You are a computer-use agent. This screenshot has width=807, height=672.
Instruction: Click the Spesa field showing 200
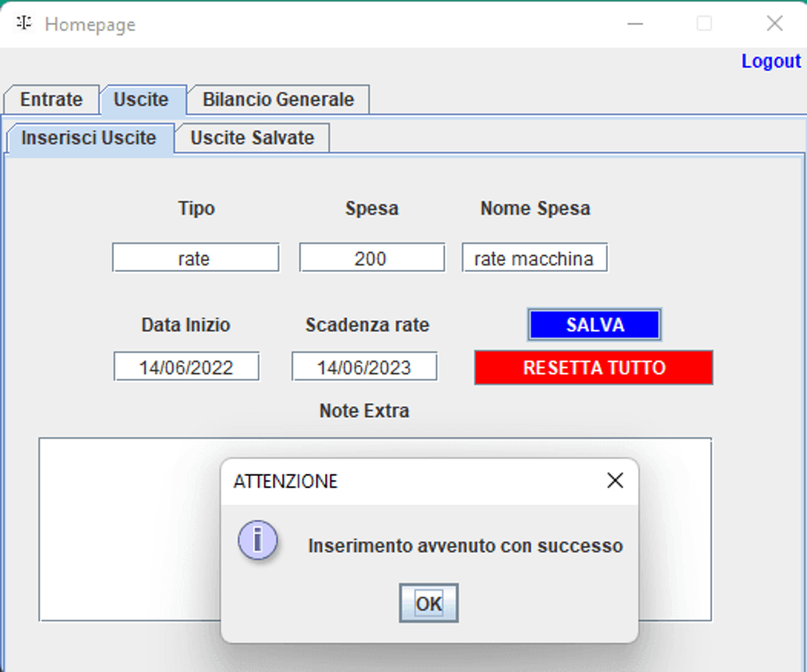tap(372, 257)
